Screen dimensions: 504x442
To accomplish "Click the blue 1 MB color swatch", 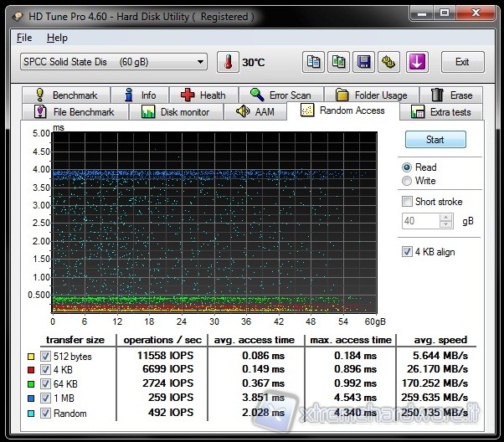I will point(32,398).
